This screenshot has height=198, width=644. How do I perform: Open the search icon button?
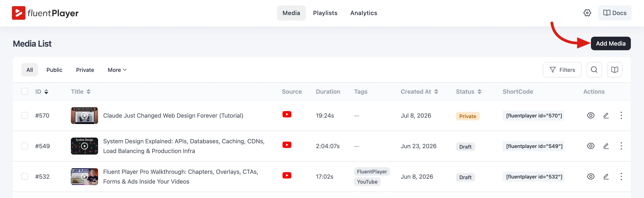coord(594,70)
